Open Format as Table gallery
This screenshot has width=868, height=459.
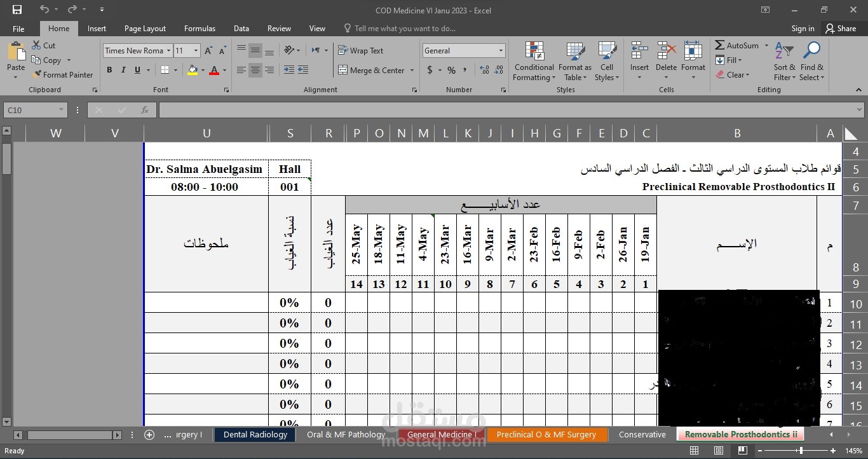[x=574, y=62]
